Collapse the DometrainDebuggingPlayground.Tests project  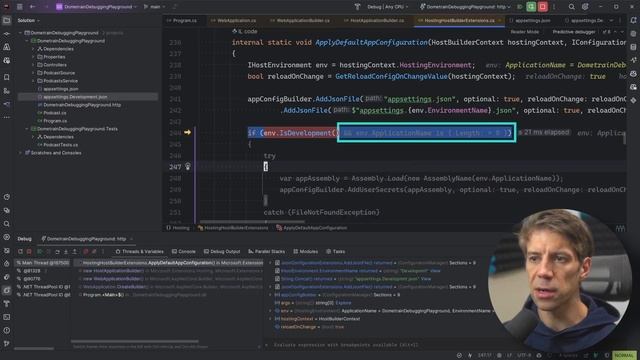pos(27,129)
